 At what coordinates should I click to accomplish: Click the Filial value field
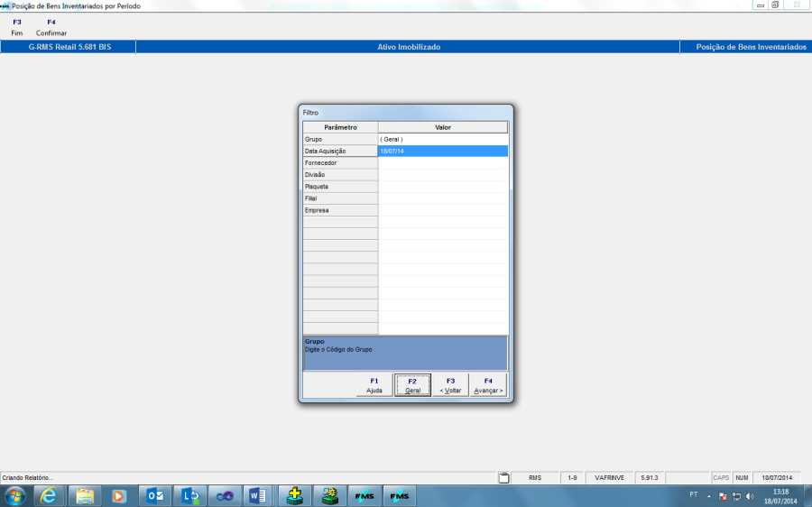[443, 198]
